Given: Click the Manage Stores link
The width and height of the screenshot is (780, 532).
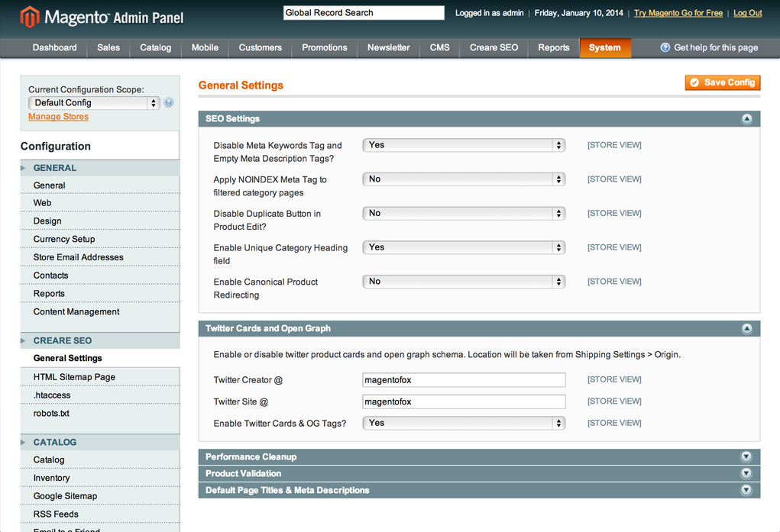Looking at the screenshot, I should click(x=58, y=117).
